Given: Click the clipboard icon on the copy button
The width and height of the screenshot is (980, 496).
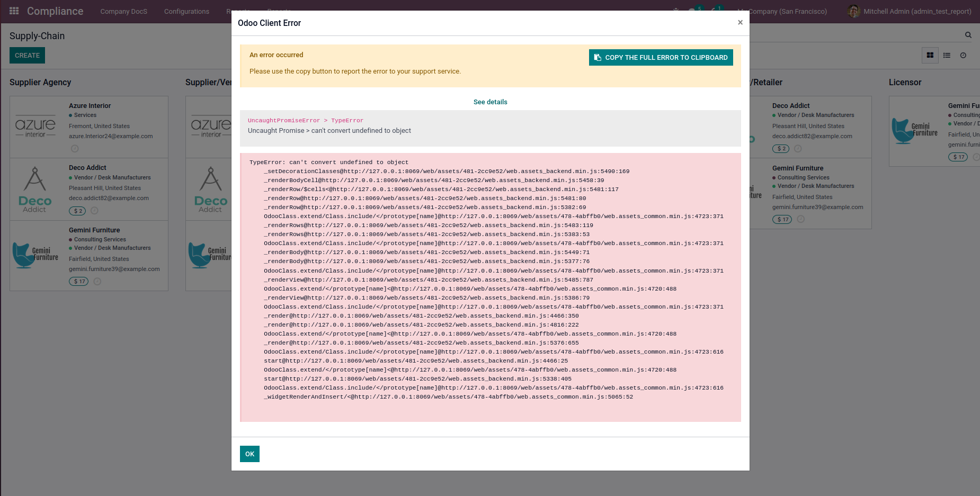Looking at the screenshot, I should click(598, 57).
